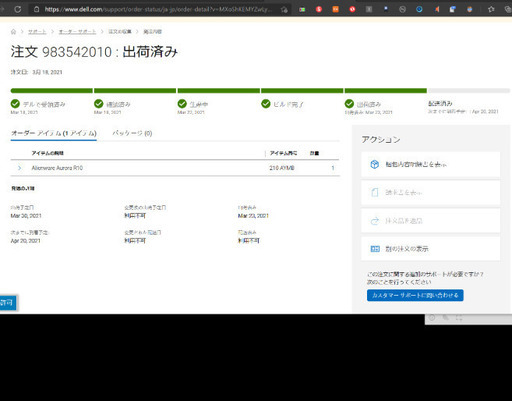512x401 pixels.
Task: Click the blue 許可 button at bottom left
Action: click(x=7, y=303)
